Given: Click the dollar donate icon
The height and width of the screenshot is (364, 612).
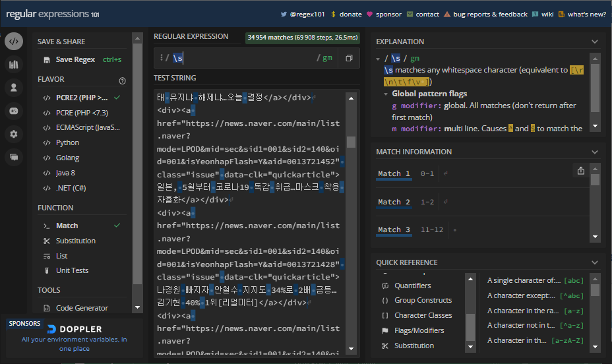Looking at the screenshot, I should pyautogui.click(x=333, y=14).
